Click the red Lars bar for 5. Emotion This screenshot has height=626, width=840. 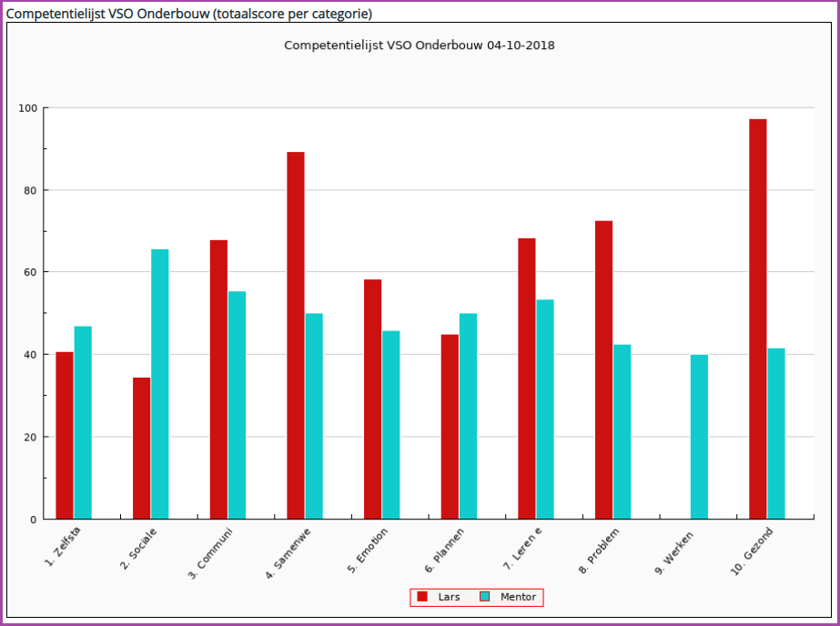(372, 399)
